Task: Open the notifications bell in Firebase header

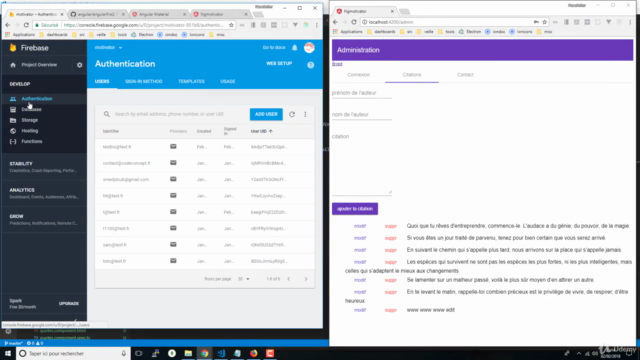Action: tap(295, 48)
